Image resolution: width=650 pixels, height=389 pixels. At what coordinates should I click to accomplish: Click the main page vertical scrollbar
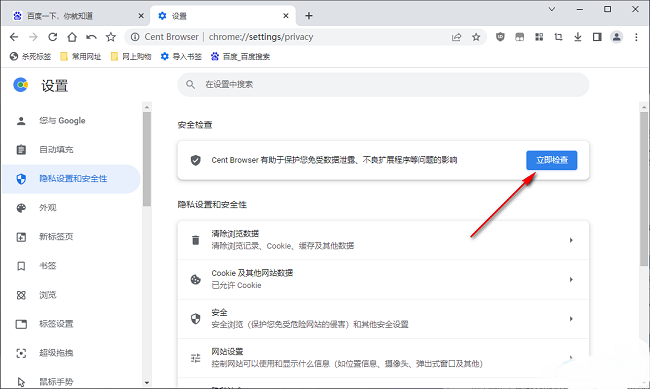(x=644, y=189)
